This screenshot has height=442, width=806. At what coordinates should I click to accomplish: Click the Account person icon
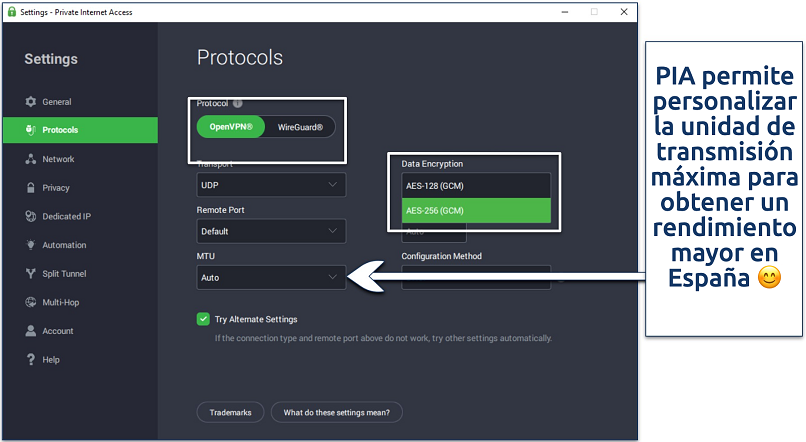[31, 331]
